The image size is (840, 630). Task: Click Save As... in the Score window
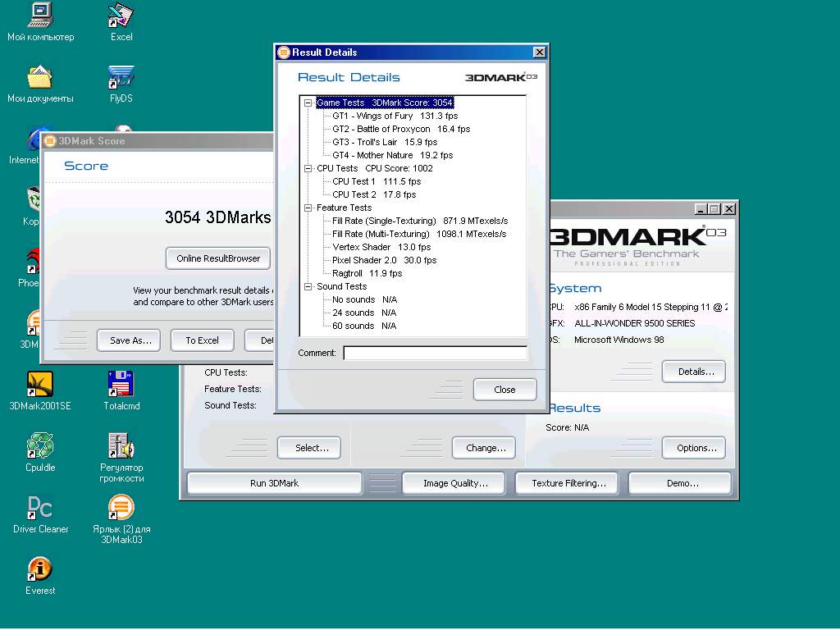click(129, 340)
